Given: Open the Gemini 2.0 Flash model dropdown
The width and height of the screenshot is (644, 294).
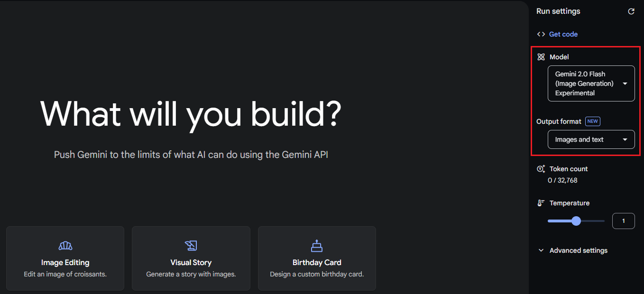Looking at the screenshot, I should pyautogui.click(x=591, y=83).
